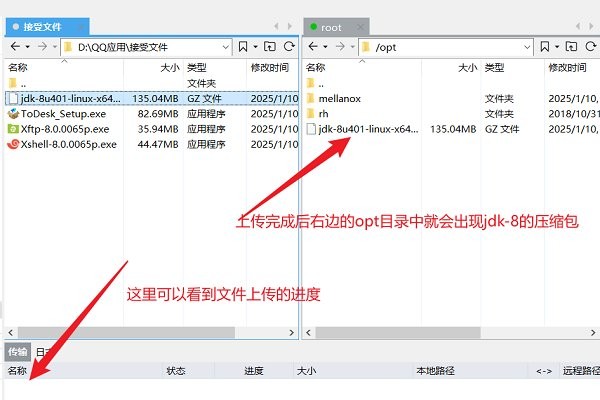The height and width of the screenshot is (400, 600).
Task: Open local bookmark dropdown arrow
Action: [x=255, y=47]
